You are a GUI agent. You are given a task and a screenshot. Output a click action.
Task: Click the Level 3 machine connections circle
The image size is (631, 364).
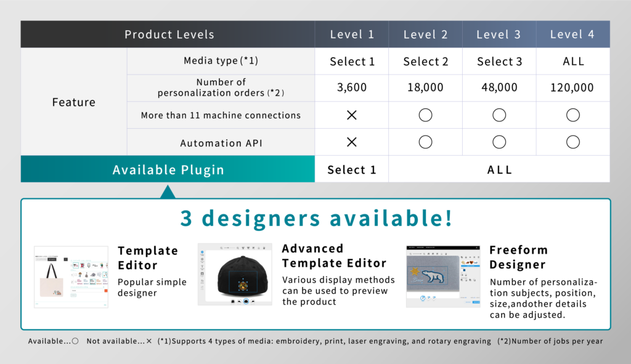coord(499,115)
